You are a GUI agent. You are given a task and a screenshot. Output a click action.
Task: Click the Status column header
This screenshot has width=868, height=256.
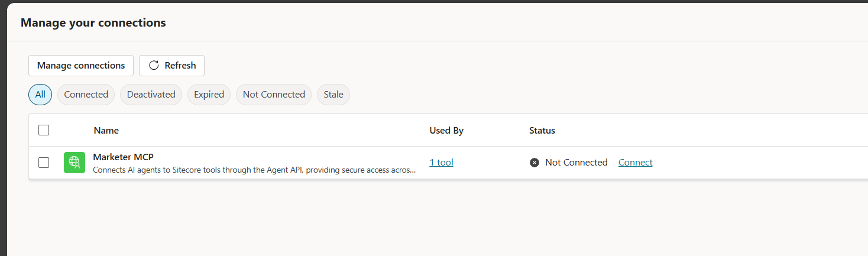click(x=542, y=131)
